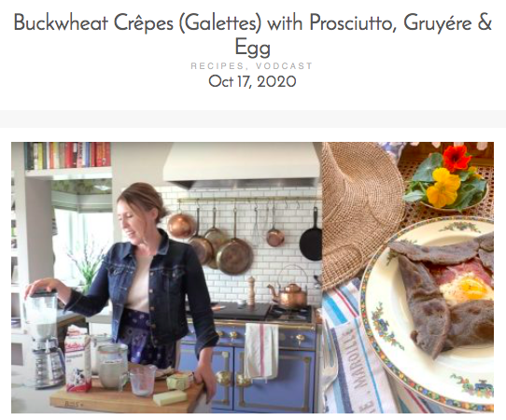Screen dimensions: 506x420
Task: Click the hanging black cast iron skillet
Action: (311, 235)
